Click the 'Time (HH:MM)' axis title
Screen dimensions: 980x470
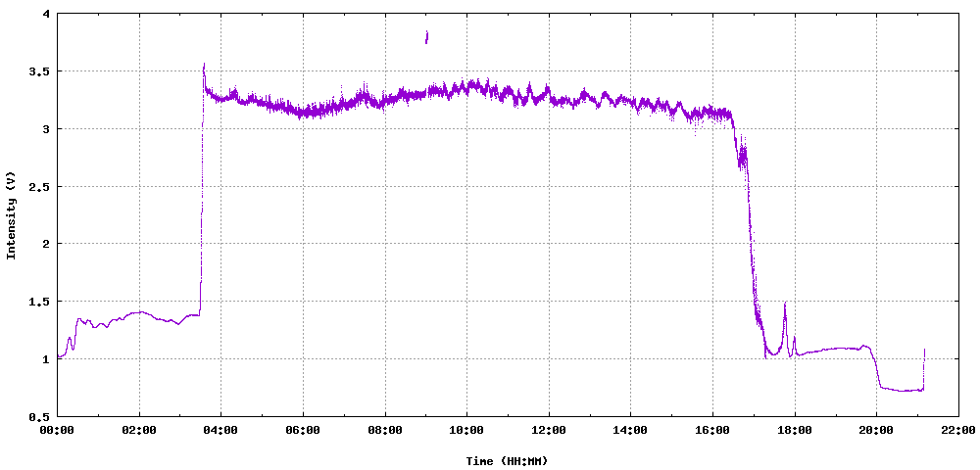click(507, 461)
